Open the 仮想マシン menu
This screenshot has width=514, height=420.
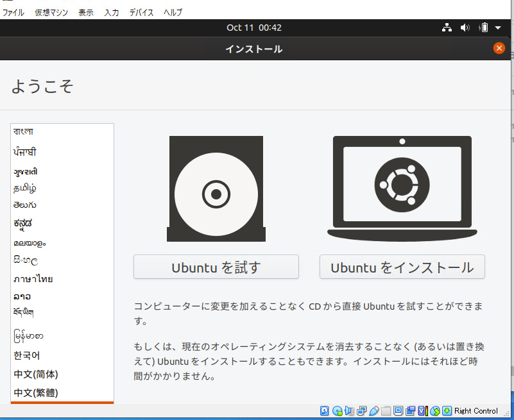tap(51, 12)
